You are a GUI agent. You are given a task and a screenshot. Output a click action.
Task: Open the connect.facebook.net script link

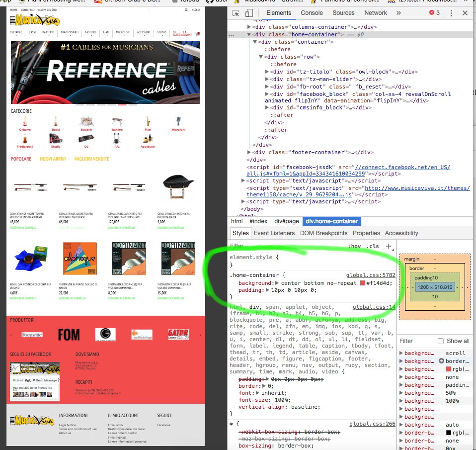pyautogui.click(x=348, y=171)
